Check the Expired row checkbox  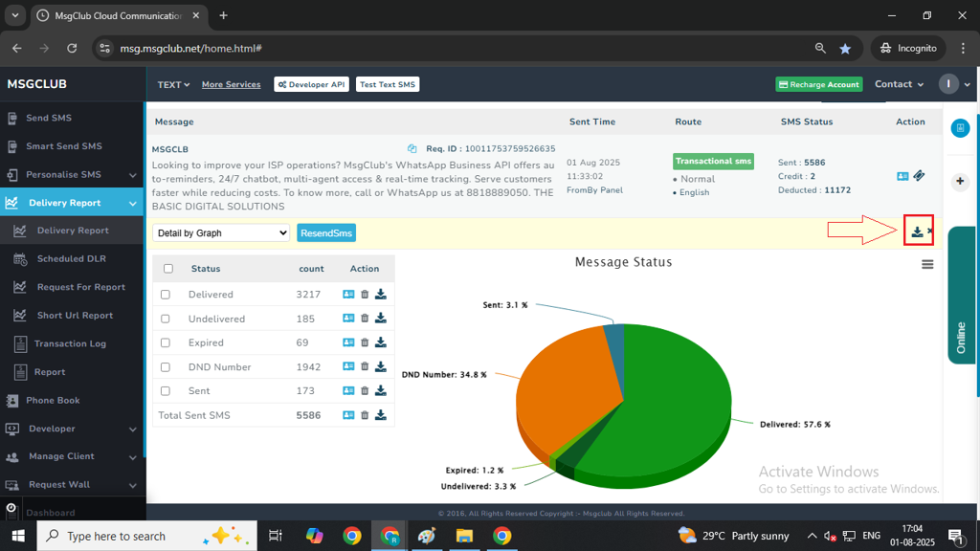point(165,343)
